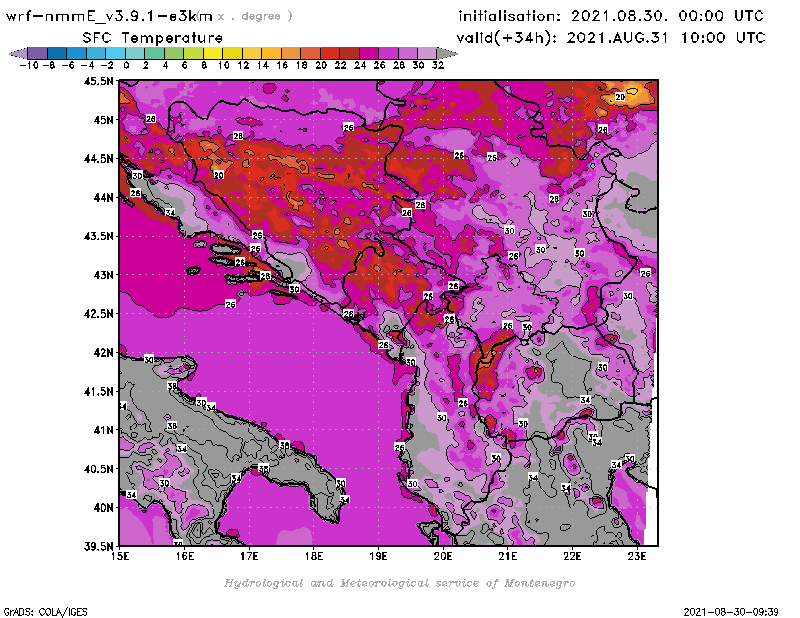Click the latitude axis label '42N'
Image resolution: width=800 pixels, height=618 pixels.
(x=104, y=353)
